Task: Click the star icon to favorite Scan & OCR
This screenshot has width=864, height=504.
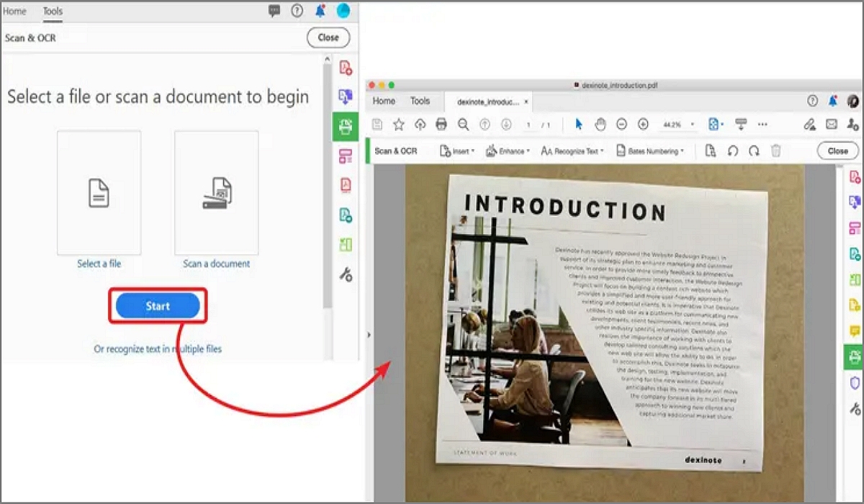Action: (x=397, y=124)
